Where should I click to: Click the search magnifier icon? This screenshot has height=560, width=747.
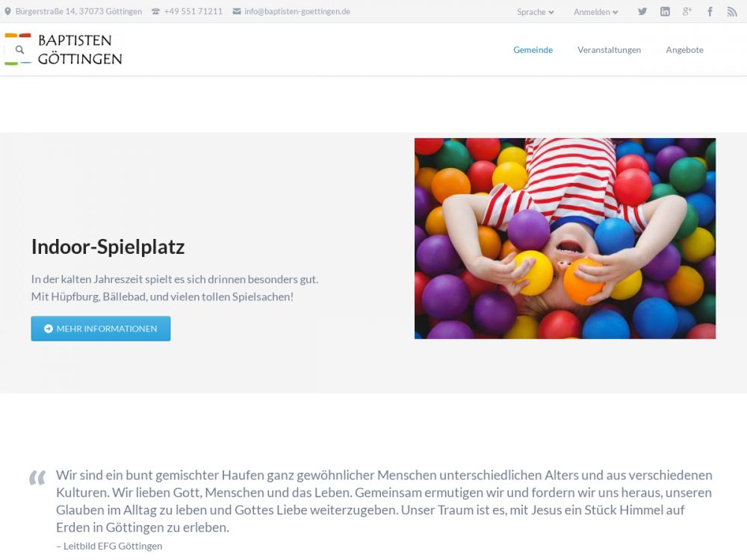[x=19, y=49]
